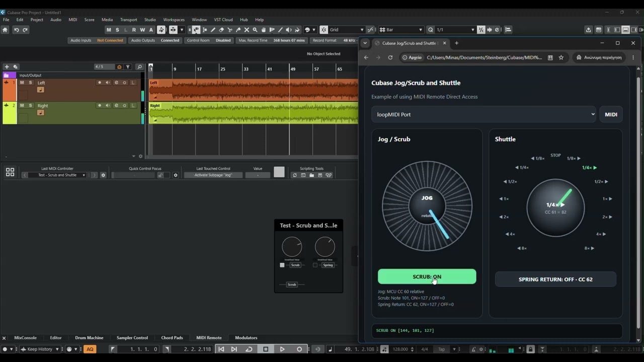Solo the Right track

30,106
